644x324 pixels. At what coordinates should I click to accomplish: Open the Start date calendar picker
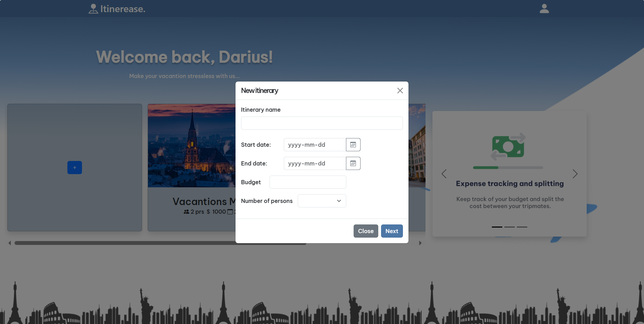tap(353, 145)
